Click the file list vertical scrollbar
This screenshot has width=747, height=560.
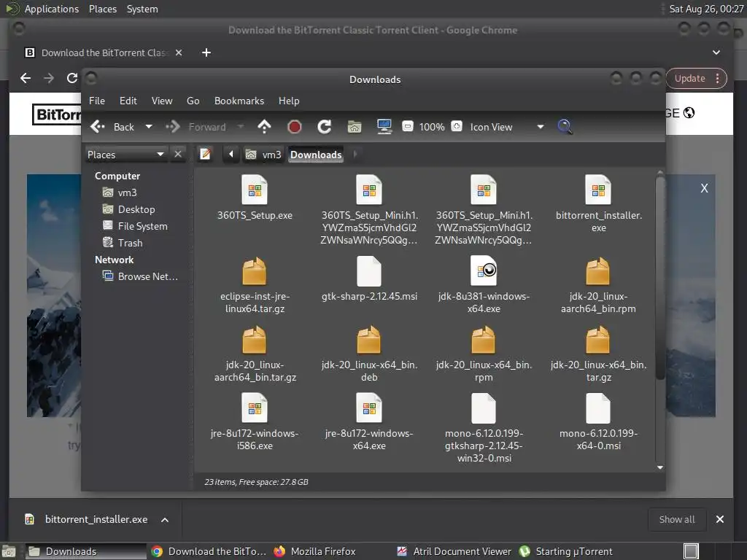659,279
